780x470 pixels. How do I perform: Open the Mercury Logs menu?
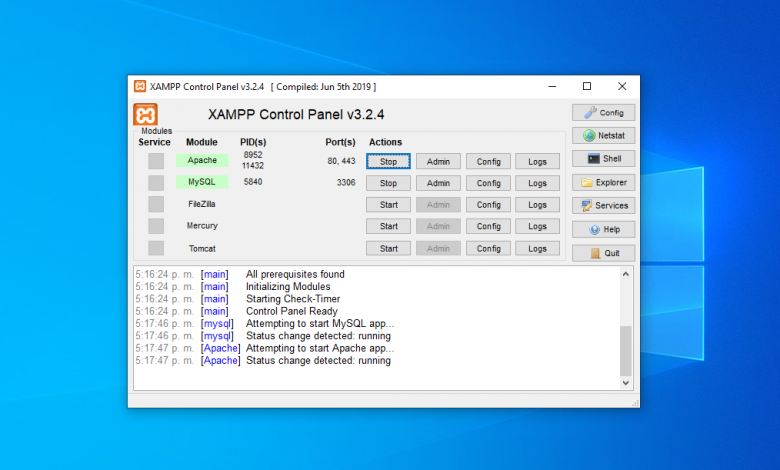[x=537, y=226]
